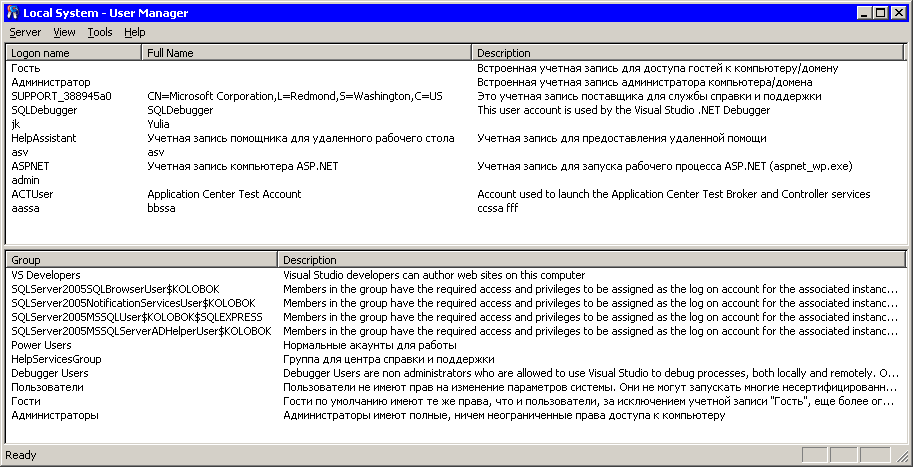Select the ASPNET user row

pos(30,166)
